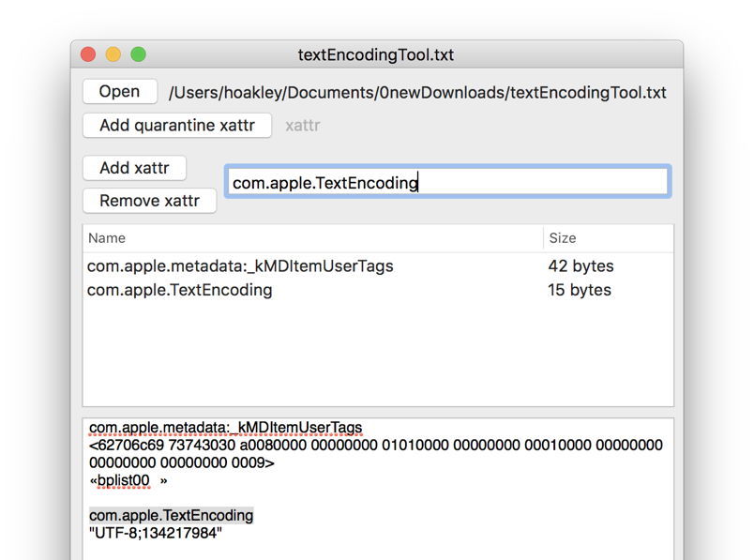Click the highlighted com.apple.TextEncoding heading in output
Screen dimensions: 754x560
click(171, 516)
